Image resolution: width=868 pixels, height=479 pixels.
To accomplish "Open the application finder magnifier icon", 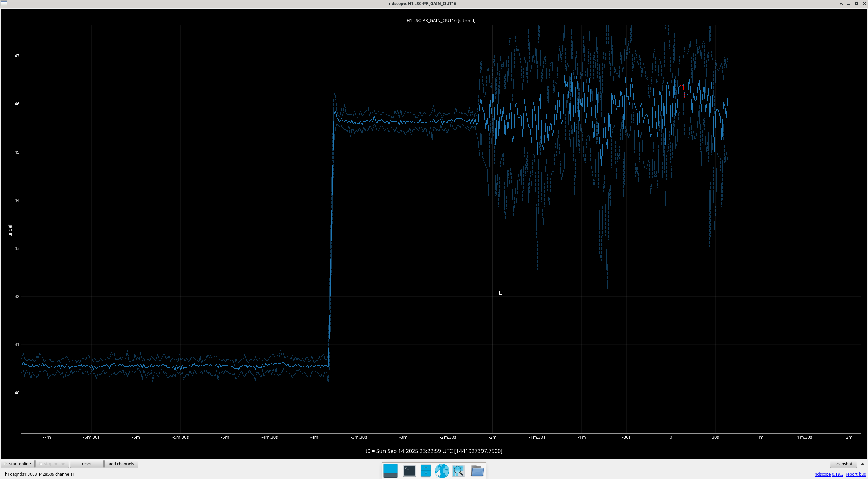I will 458,471.
